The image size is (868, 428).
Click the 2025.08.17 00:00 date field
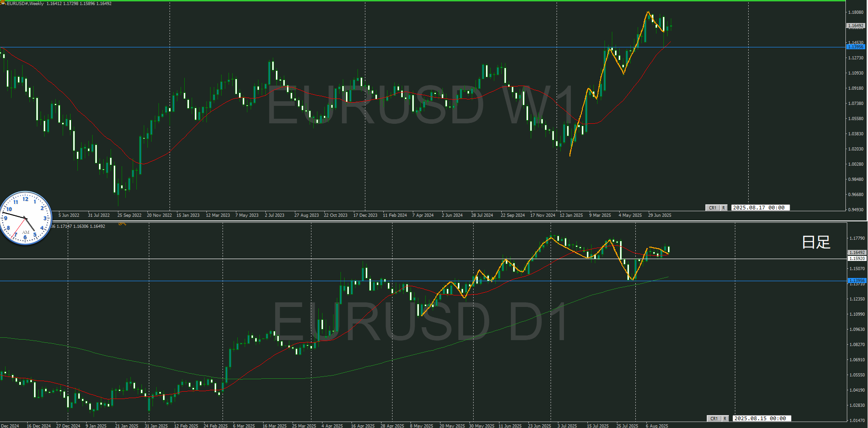(x=760, y=208)
